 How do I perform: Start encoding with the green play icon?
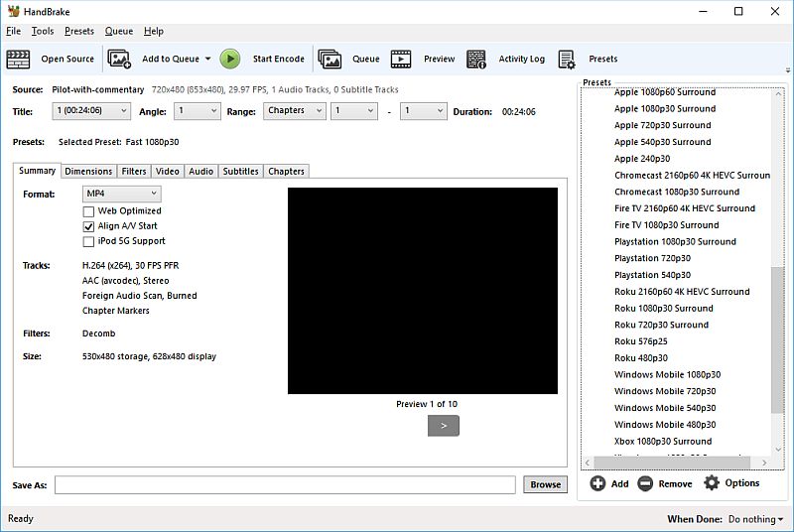click(x=230, y=60)
